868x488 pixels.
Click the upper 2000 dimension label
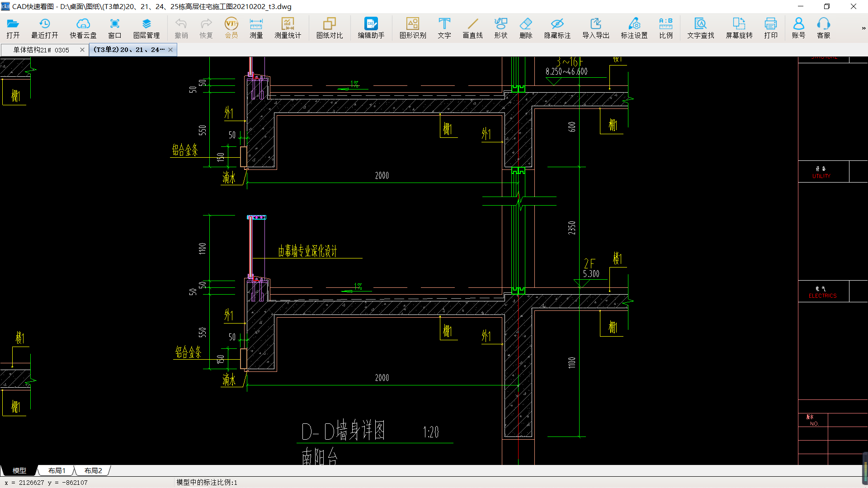click(382, 175)
